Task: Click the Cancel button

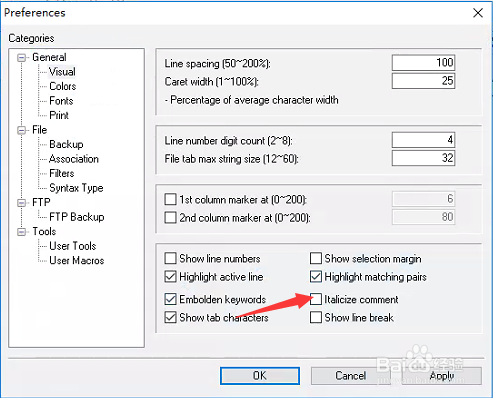Action: pyautogui.click(x=350, y=376)
